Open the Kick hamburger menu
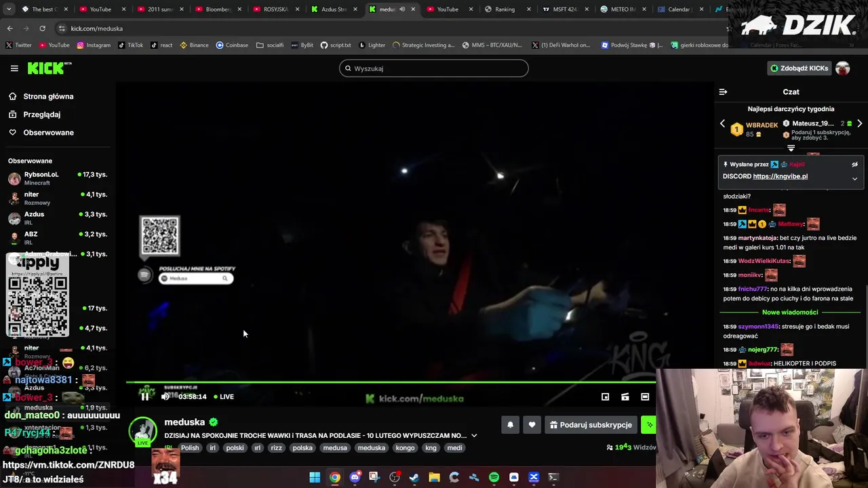868x488 pixels. (x=14, y=68)
